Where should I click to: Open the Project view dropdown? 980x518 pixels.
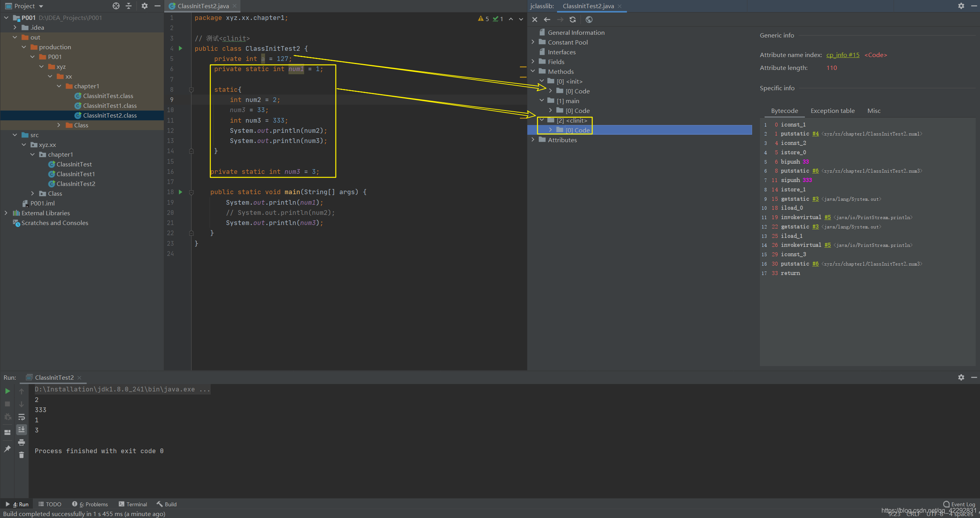[41, 6]
